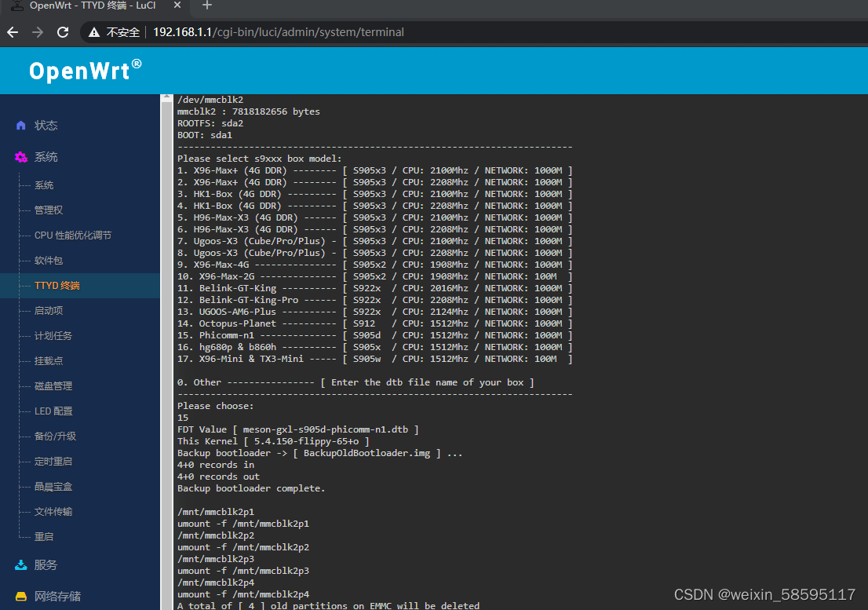Viewport: 868px width, 610px height.
Task: Click the '/dev/mmcblk2' line at top
Action: pos(210,100)
